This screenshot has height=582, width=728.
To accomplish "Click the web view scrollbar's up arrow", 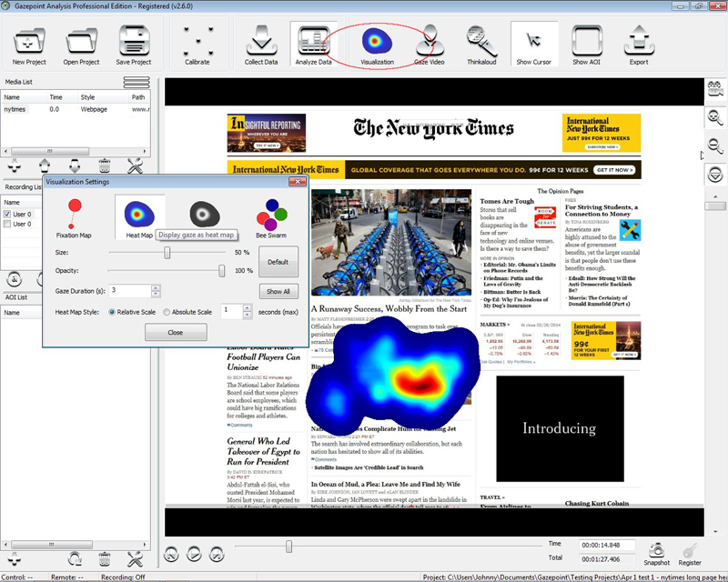I will [715, 196].
